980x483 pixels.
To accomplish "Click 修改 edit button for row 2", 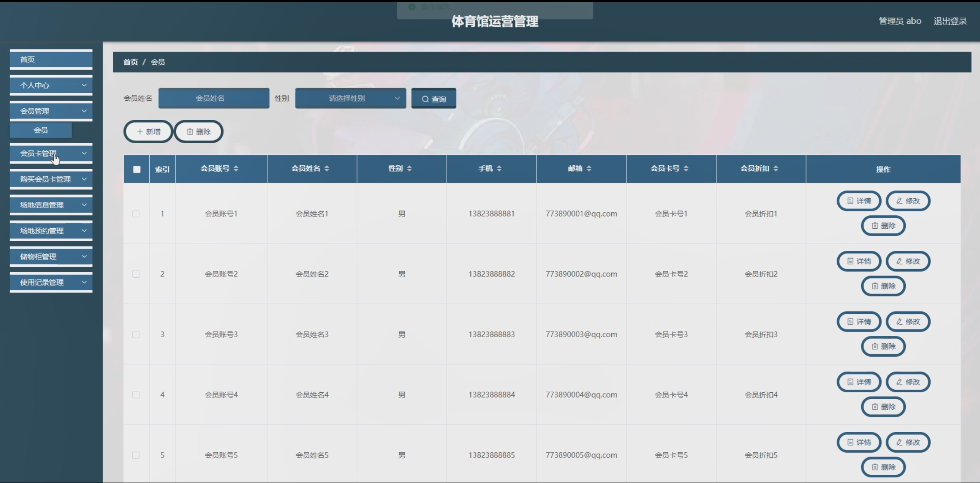I will pos(908,261).
